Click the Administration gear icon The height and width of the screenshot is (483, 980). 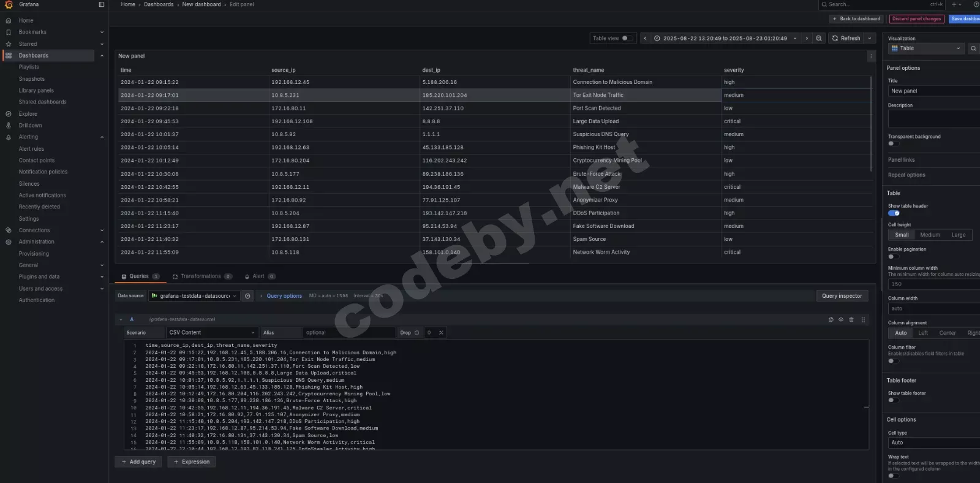tap(9, 242)
